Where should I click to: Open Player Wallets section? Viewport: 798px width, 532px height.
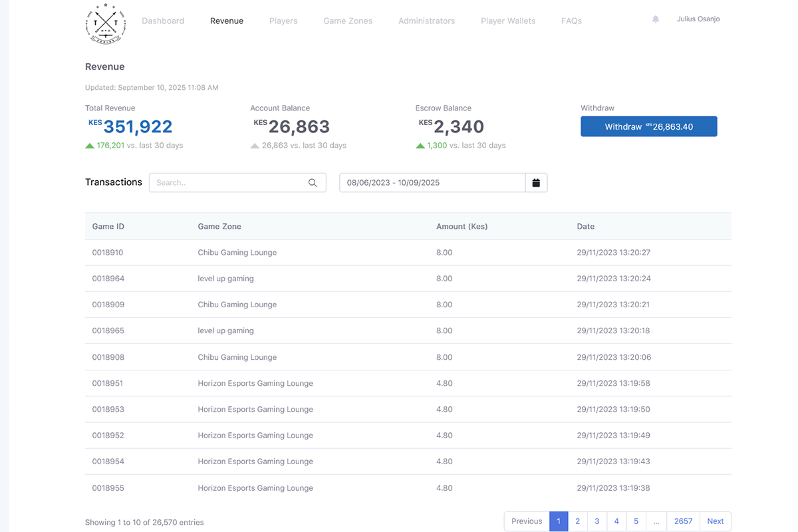tap(508, 21)
